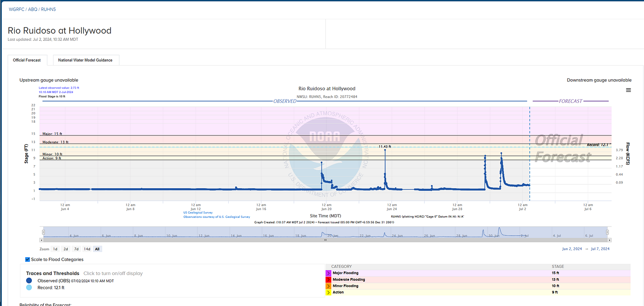Click the Downstream gauge unavailable text

(599, 80)
